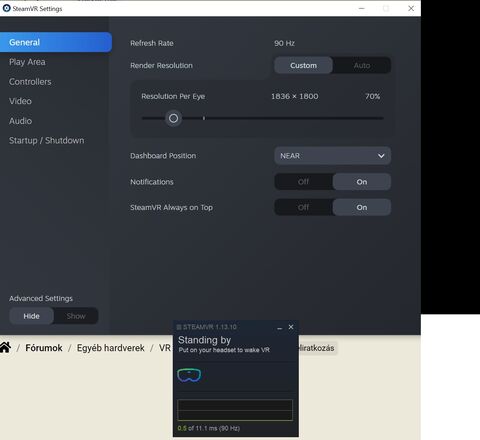The image size is (480, 440).
Task: Turn Notifications Off
Action: click(x=303, y=182)
